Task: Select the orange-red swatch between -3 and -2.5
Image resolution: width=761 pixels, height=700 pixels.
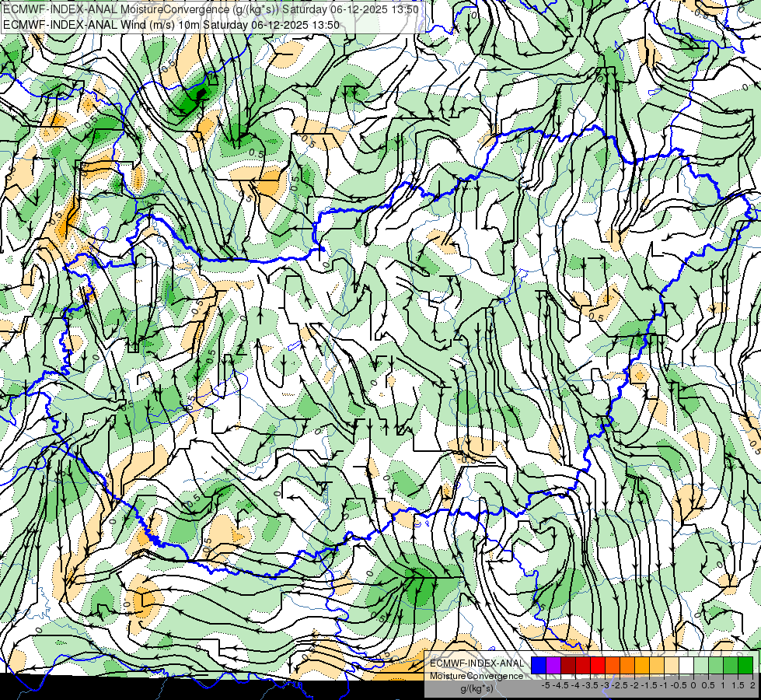Action: pos(613,666)
